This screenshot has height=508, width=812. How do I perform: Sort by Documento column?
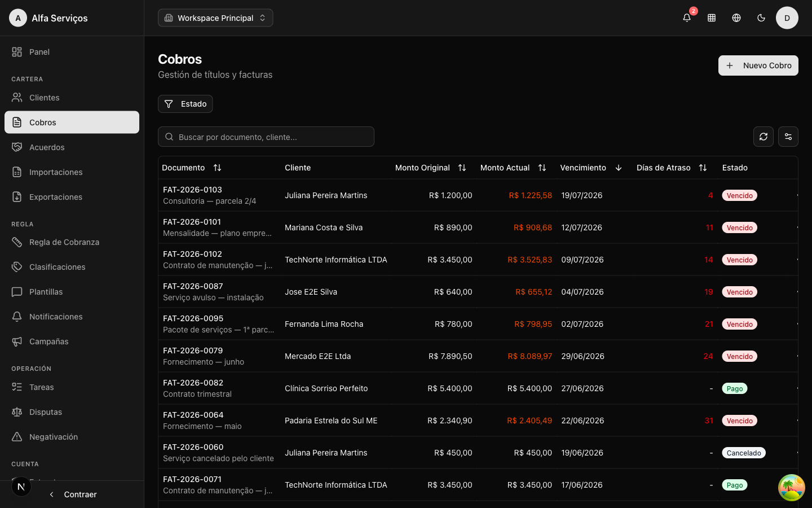coord(192,168)
